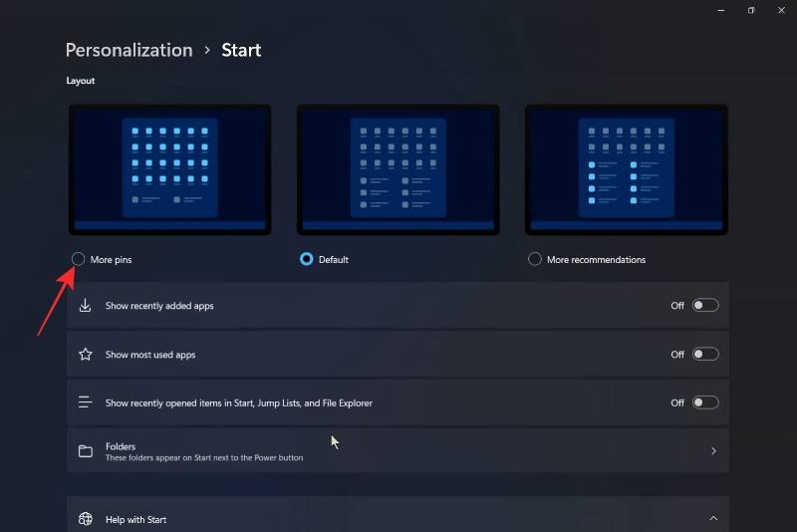Screen dimensions: 797x532
Task: Close the Settings window
Action: (783, 10)
